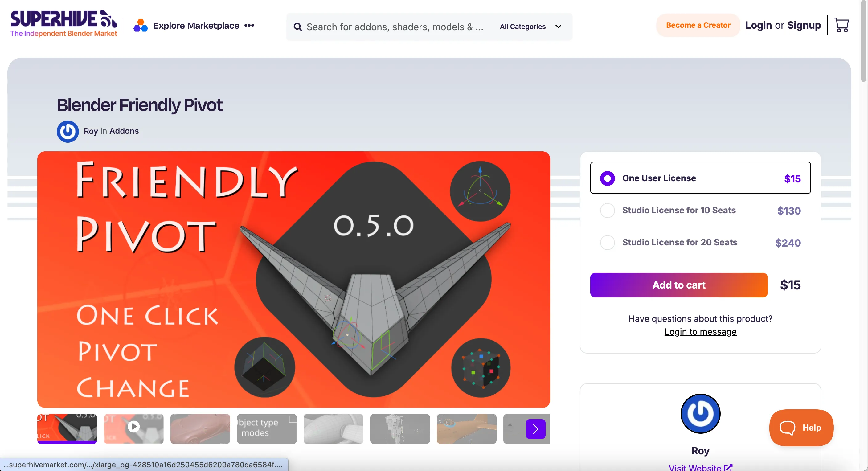Click the Login to message link
The height and width of the screenshot is (471, 868).
pyautogui.click(x=700, y=332)
